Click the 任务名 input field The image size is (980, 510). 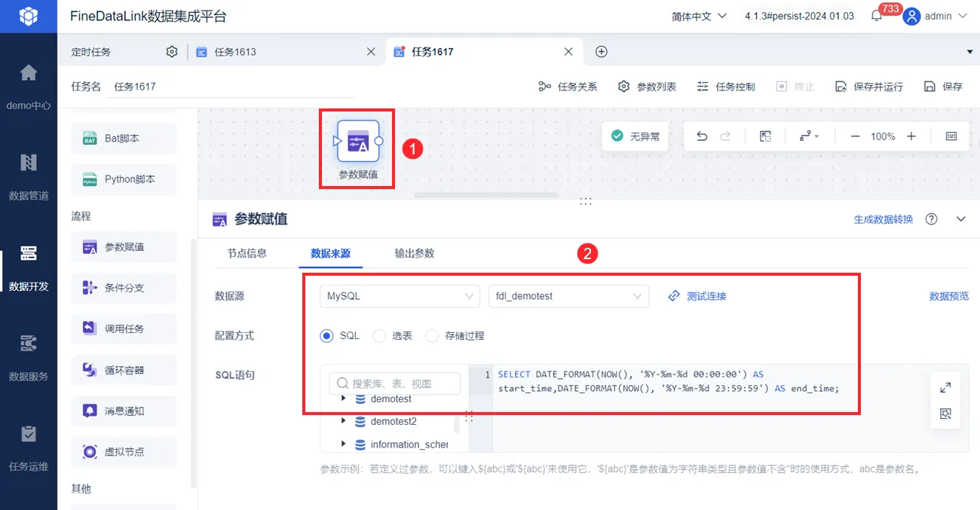coord(231,87)
